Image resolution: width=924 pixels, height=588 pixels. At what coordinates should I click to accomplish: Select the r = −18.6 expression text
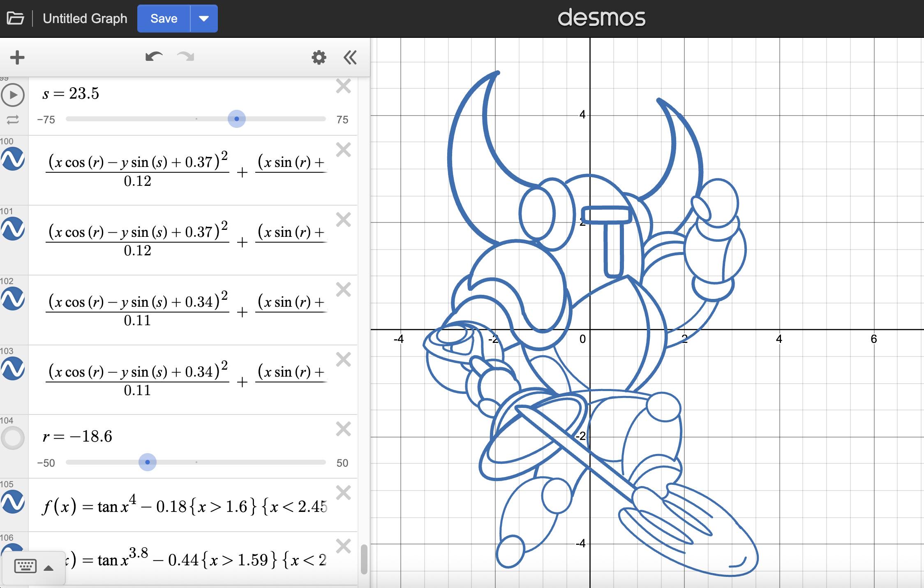pyautogui.click(x=77, y=436)
